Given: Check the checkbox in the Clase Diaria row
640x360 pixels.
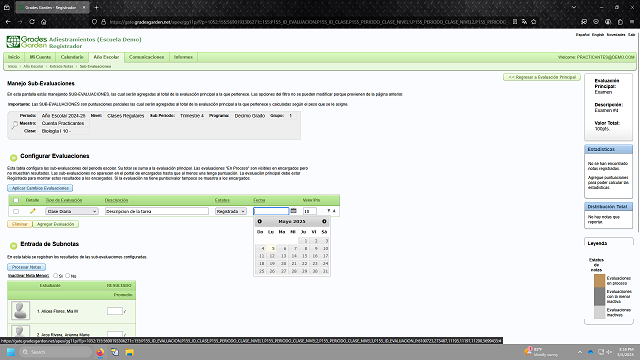Looking at the screenshot, I should (16, 211).
